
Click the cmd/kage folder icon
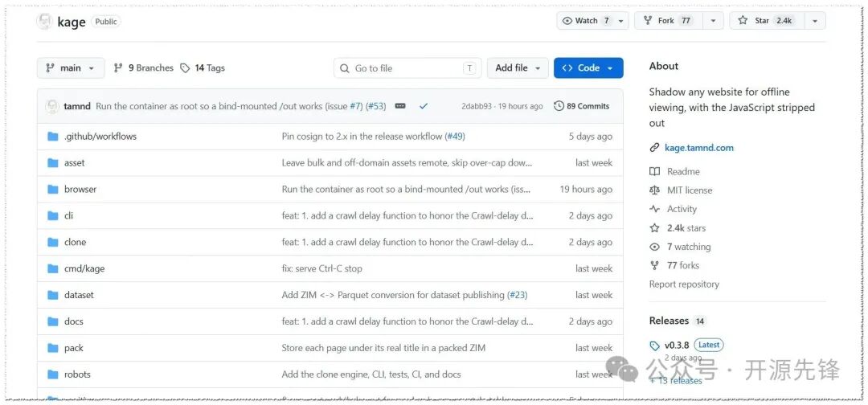52,269
